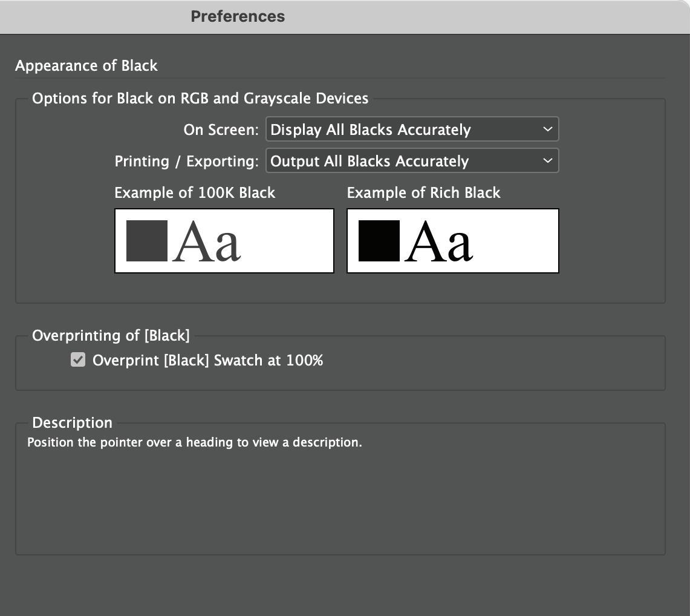Click the On Screen dropdown chevron arrow

click(547, 129)
